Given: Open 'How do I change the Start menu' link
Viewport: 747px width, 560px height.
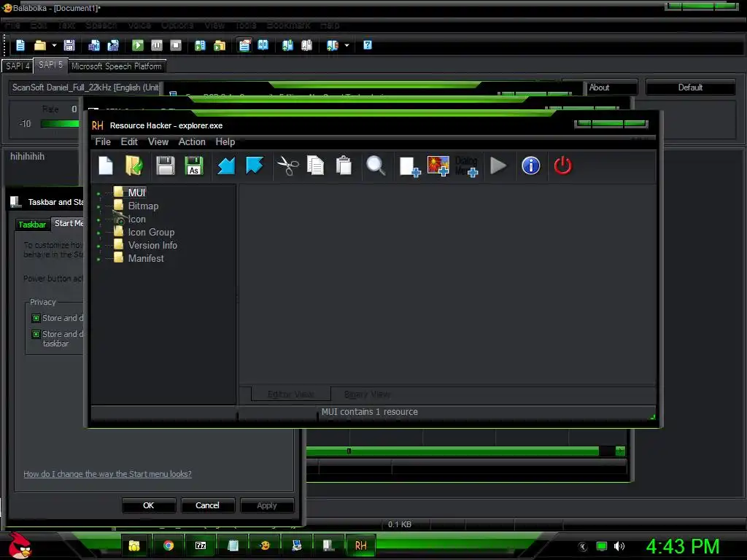Looking at the screenshot, I should pos(108,474).
